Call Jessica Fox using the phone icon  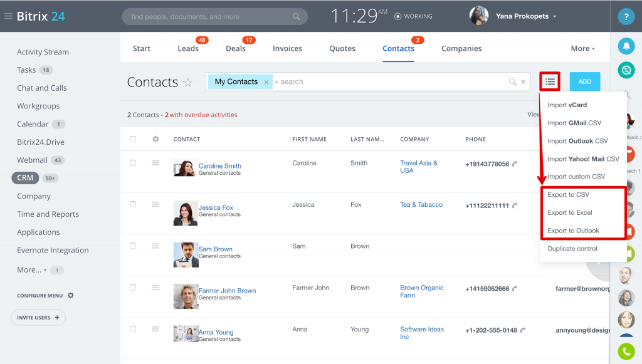click(515, 205)
